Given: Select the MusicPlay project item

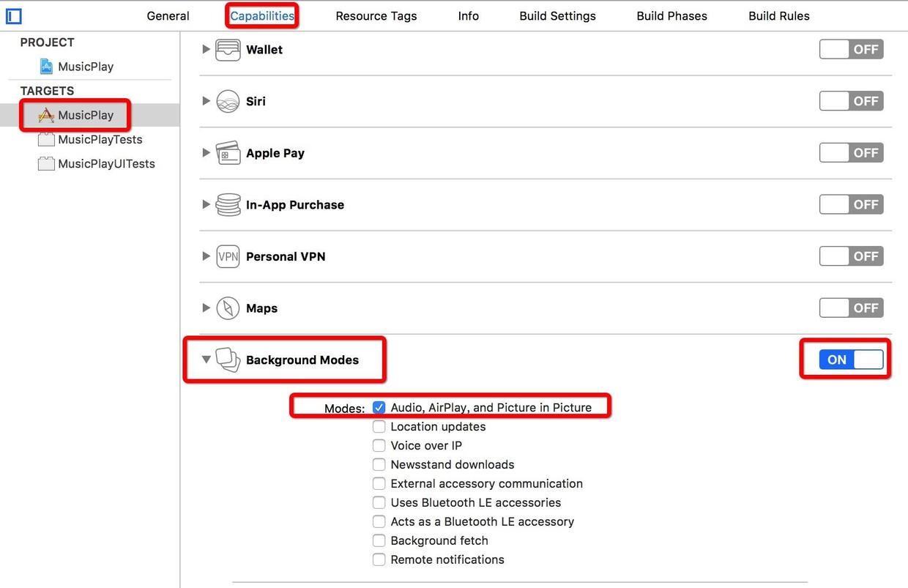Looking at the screenshot, I should pyautogui.click(x=85, y=67).
